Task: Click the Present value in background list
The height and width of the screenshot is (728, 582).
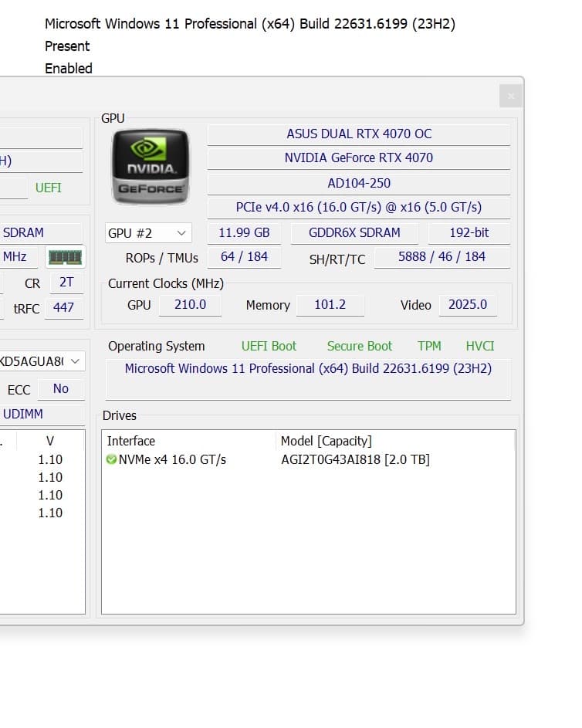Action: click(67, 46)
